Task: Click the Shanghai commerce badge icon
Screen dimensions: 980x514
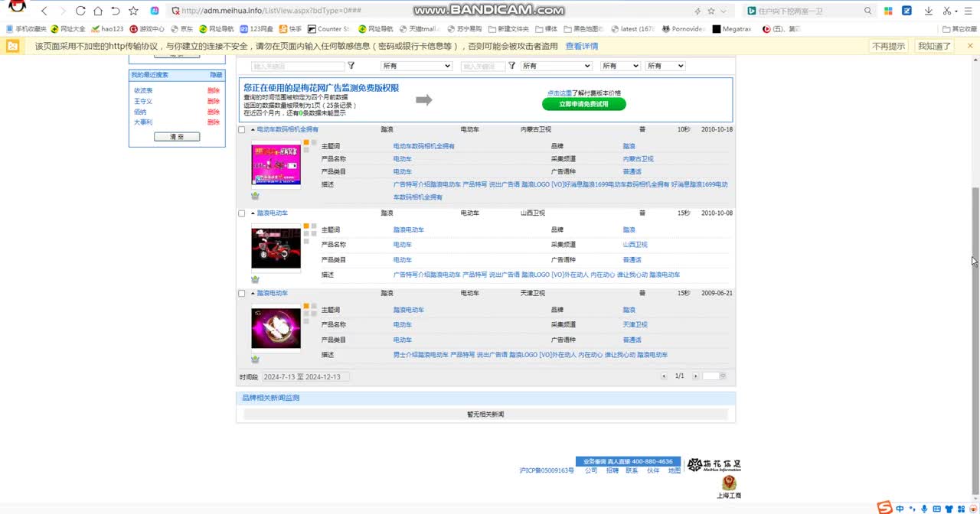Action: [x=729, y=483]
